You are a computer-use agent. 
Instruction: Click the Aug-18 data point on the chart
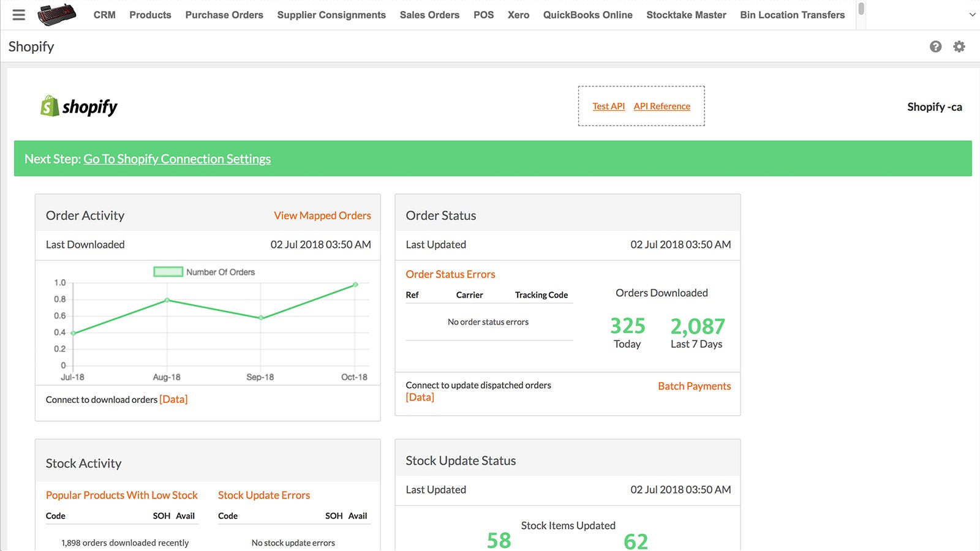(x=167, y=300)
